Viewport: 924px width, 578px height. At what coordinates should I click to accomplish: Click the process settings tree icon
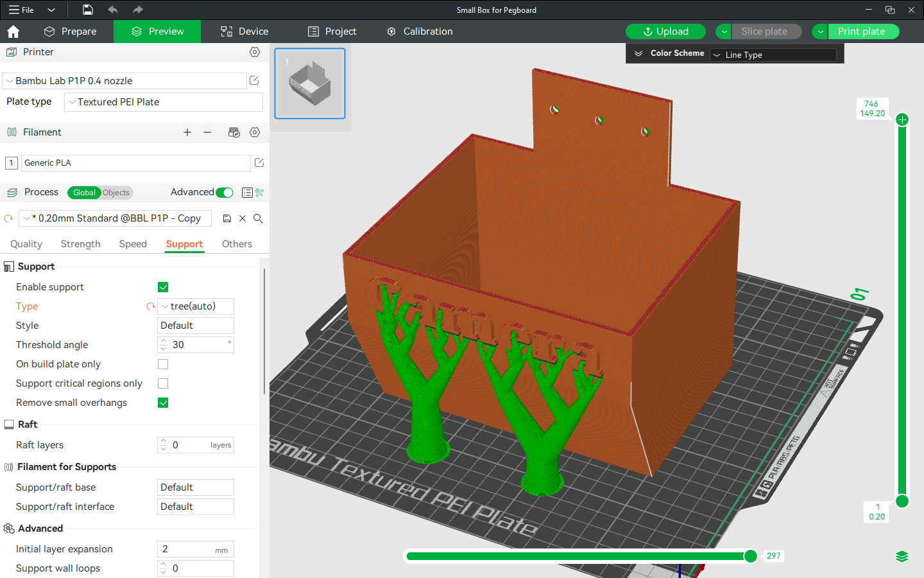point(260,193)
